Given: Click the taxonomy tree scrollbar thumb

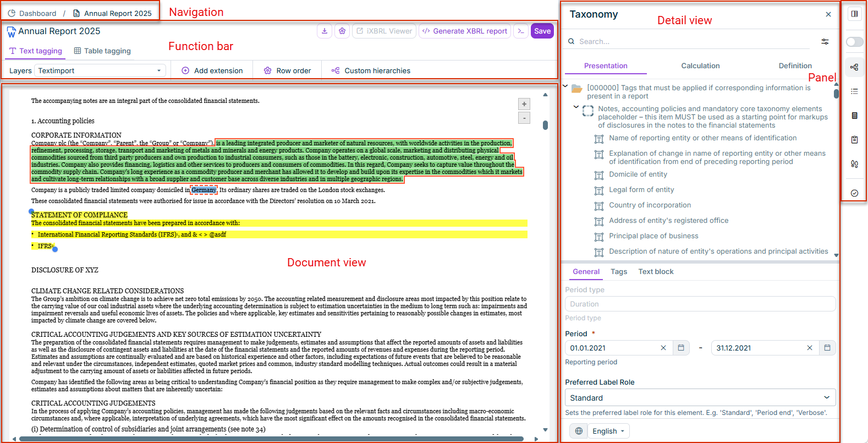Looking at the screenshot, I should click(x=836, y=93).
